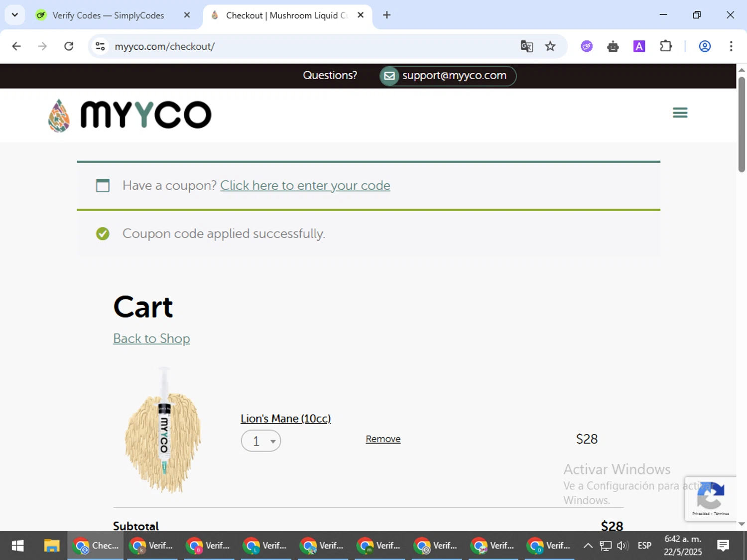
Task: Click the reCAPTCHA badge
Action: coord(711,498)
